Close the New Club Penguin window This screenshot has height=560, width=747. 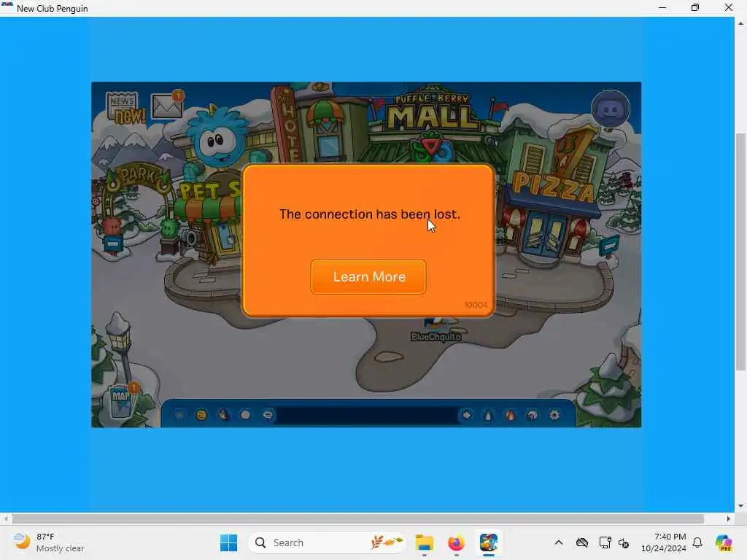[729, 7]
